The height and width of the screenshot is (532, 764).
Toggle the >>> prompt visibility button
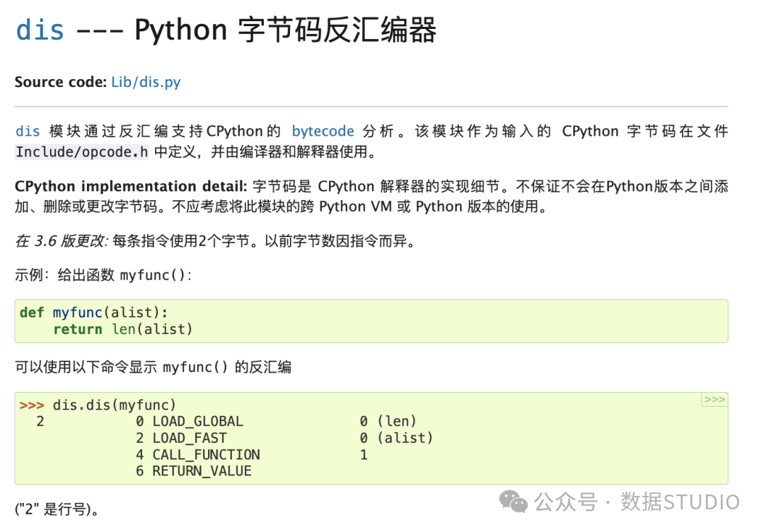coord(714,400)
